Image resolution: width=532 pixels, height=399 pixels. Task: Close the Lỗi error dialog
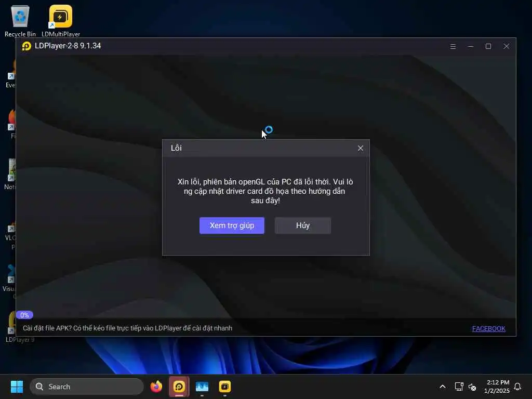[x=361, y=148]
